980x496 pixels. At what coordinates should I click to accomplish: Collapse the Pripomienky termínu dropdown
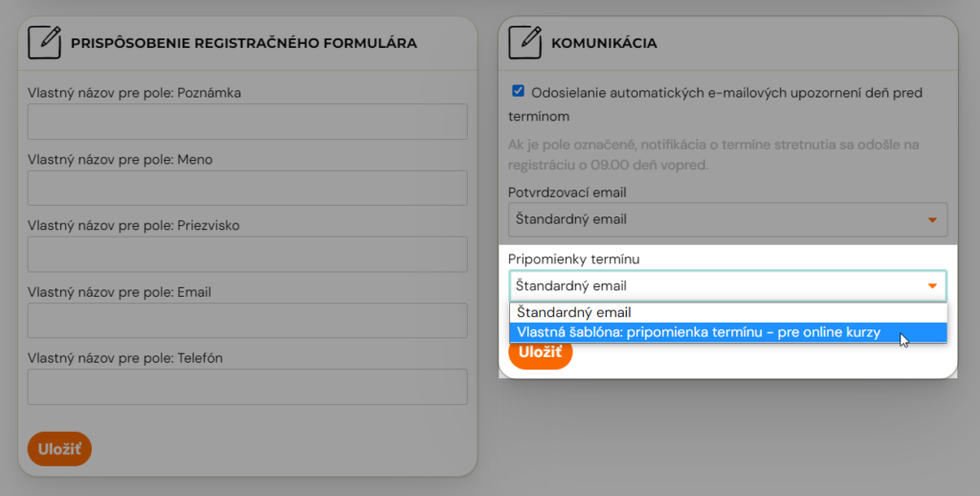coord(727,286)
